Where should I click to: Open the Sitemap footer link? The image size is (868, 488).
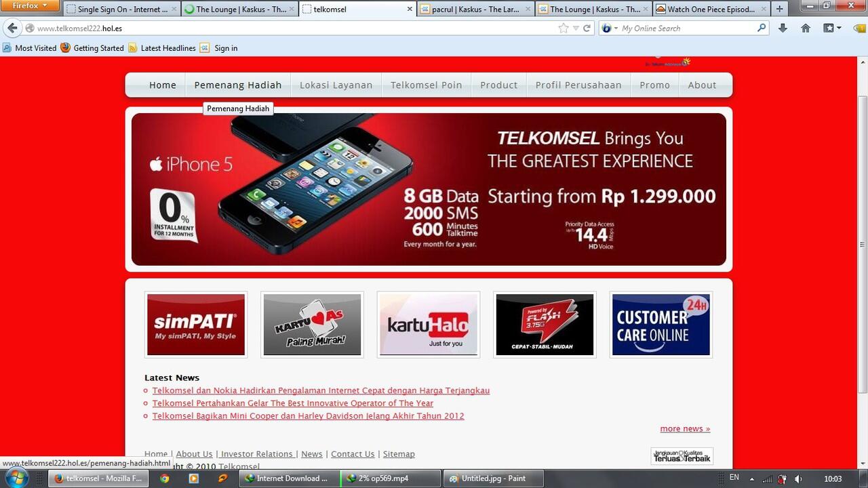pos(399,454)
